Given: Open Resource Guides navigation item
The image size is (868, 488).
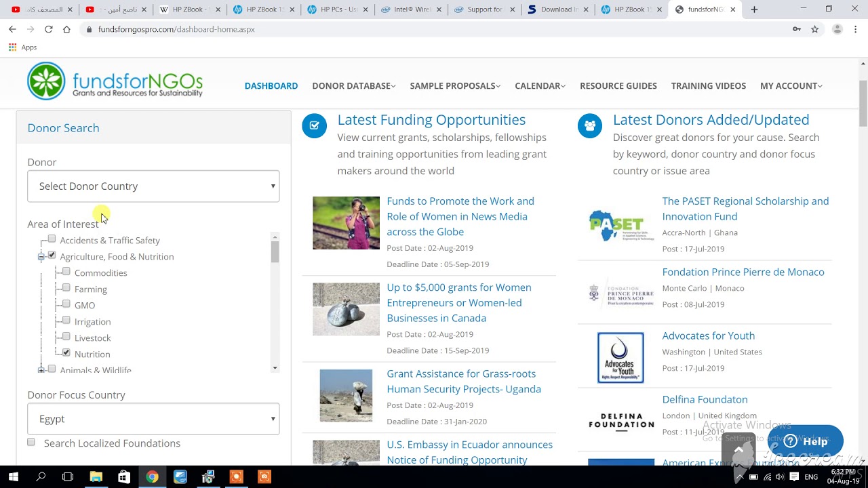Looking at the screenshot, I should [x=618, y=86].
